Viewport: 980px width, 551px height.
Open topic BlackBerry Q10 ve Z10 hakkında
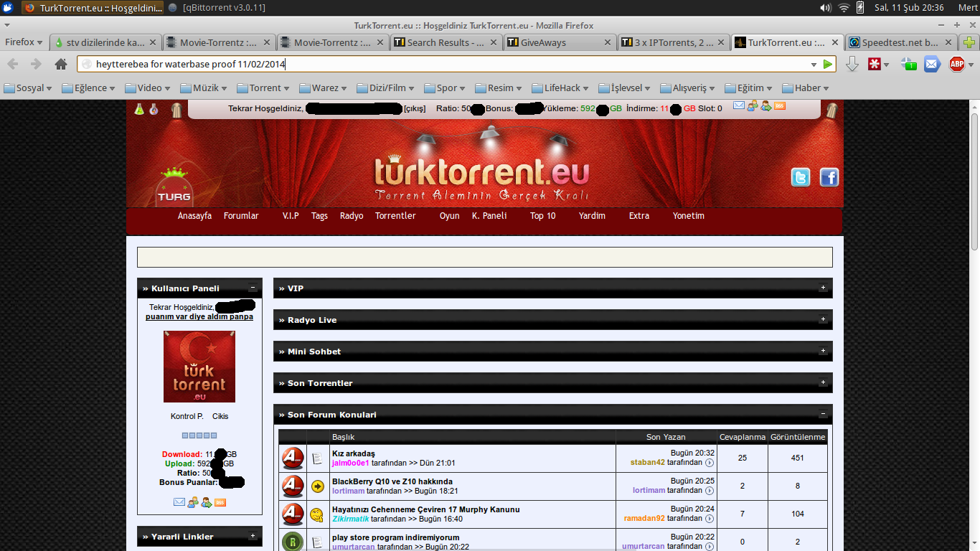pyautogui.click(x=392, y=481)
